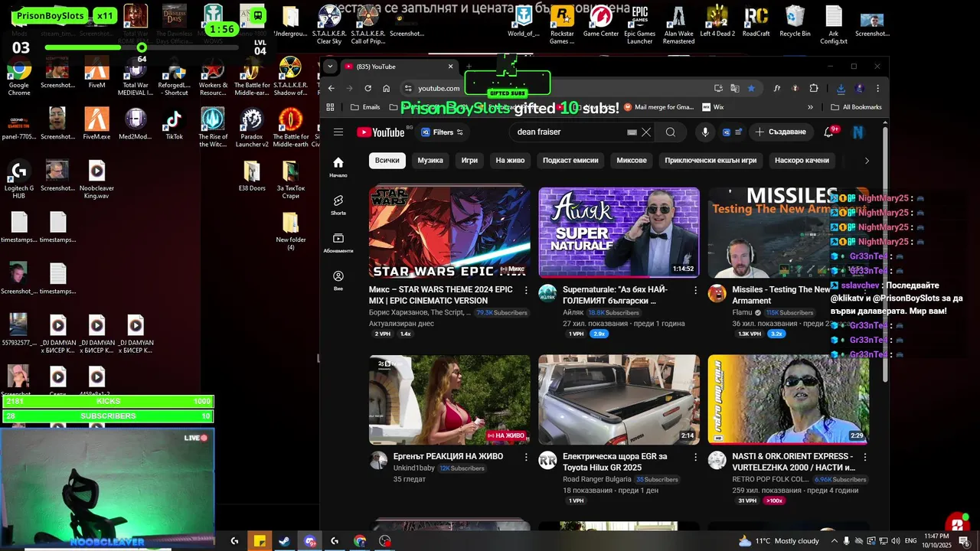Viewport: 980px width, 551px height.
Task: Open Chrome tab search dropdown arrow
Action: (x=332, y=67)
